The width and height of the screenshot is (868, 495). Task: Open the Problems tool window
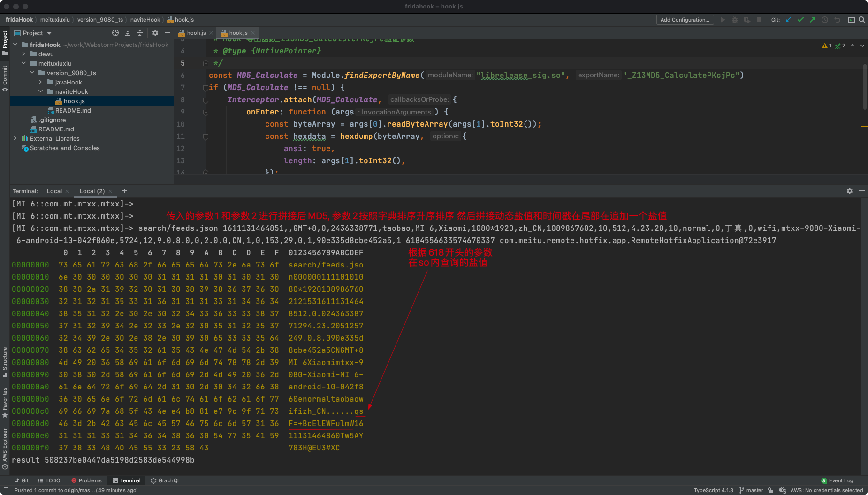click(86, 480)
